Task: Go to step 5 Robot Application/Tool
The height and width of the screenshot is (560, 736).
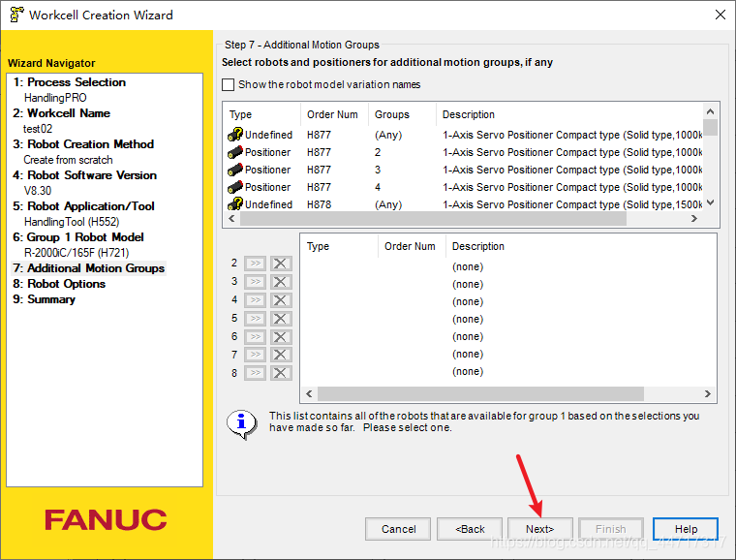Action: (x=83, y=206)
